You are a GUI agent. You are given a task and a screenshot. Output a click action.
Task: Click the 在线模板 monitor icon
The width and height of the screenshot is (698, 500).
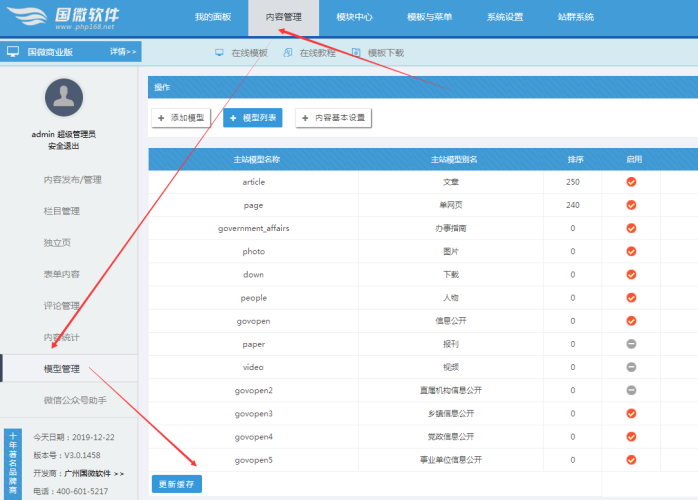220,52
